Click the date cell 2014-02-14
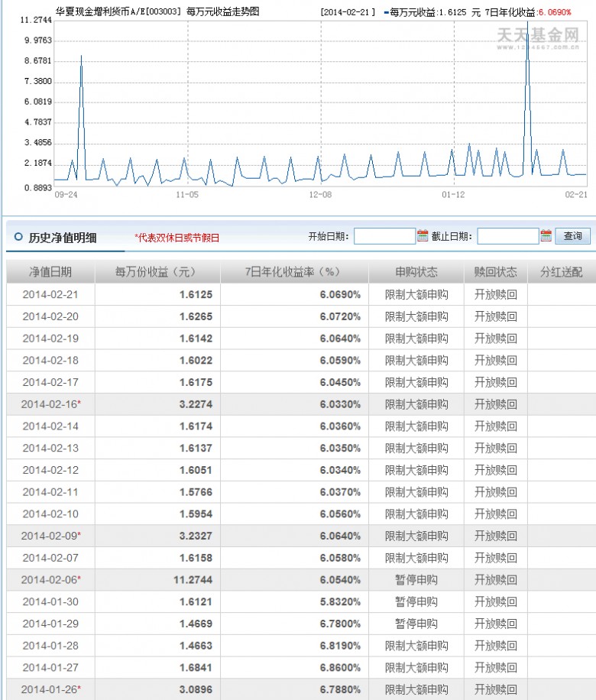The image size is (596, 700). 50,426
